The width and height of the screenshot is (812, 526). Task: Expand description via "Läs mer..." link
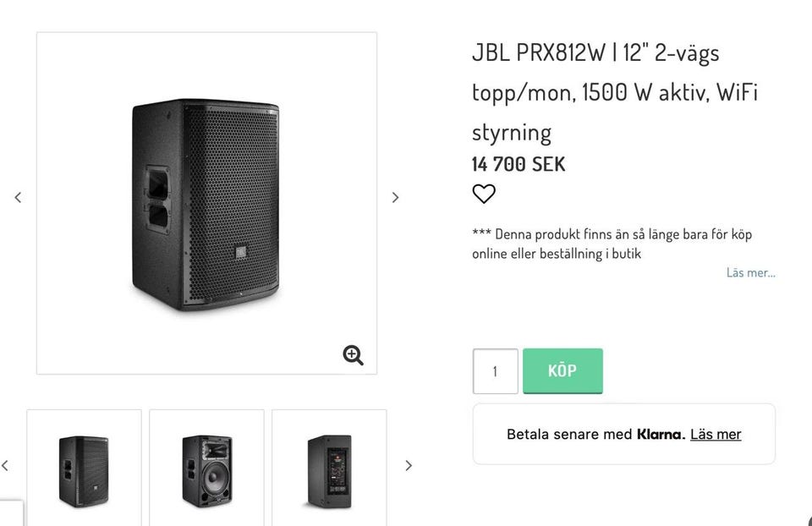[x=750, y=272]
